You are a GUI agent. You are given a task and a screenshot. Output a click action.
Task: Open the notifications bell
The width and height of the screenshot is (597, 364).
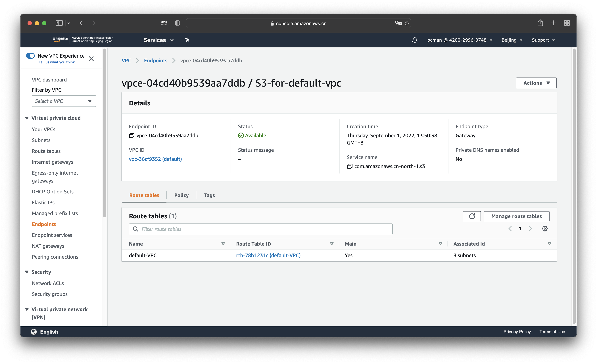coord(415,40)
